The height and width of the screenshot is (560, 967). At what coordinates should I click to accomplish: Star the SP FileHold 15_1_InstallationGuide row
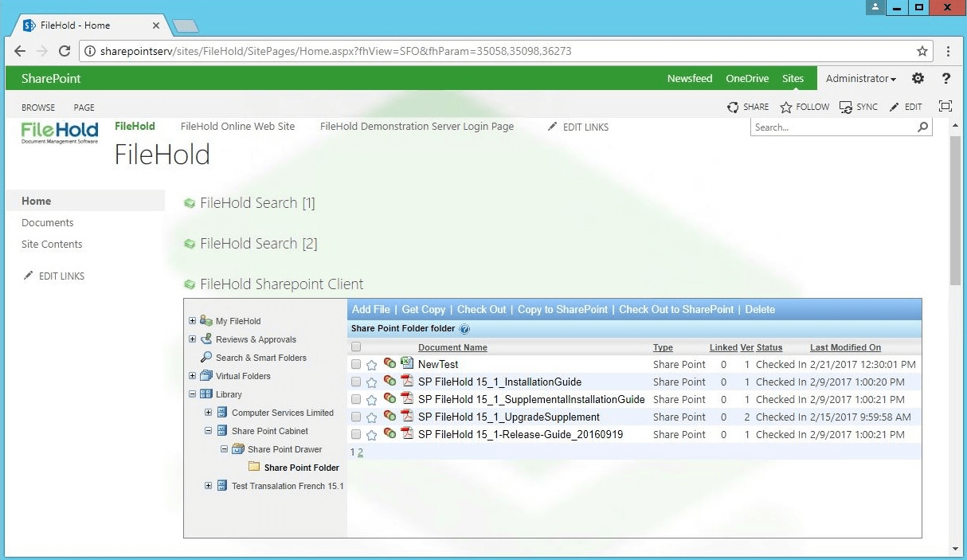click(x=371, y=382)
